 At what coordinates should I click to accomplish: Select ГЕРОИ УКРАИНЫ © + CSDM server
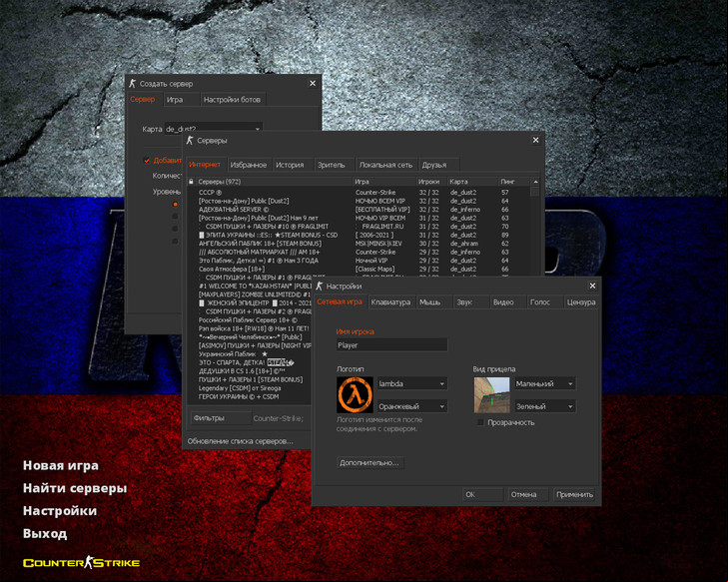coord(251,397)
